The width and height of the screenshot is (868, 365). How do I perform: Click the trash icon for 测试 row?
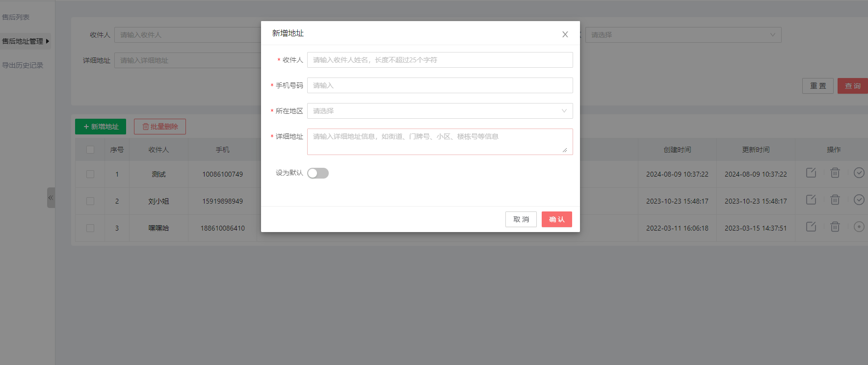pos(835,173)
